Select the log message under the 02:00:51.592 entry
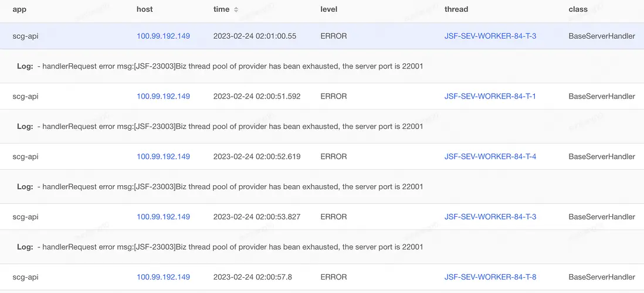This screenshot has width=644, height=293. coord(232,127)
